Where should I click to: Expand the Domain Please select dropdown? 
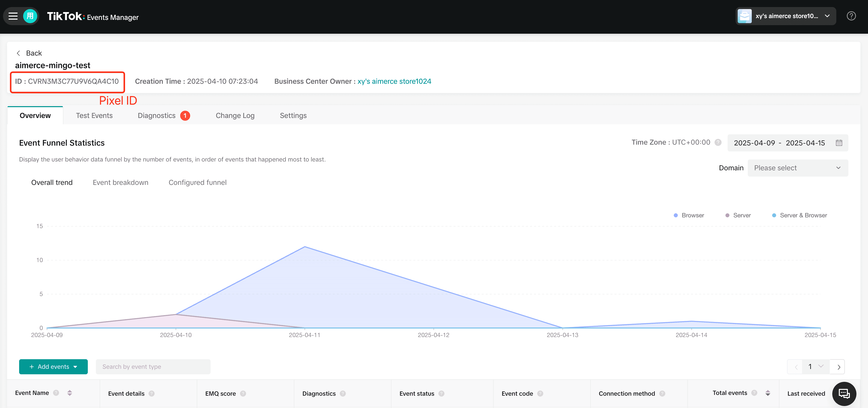tap(798, 168)
